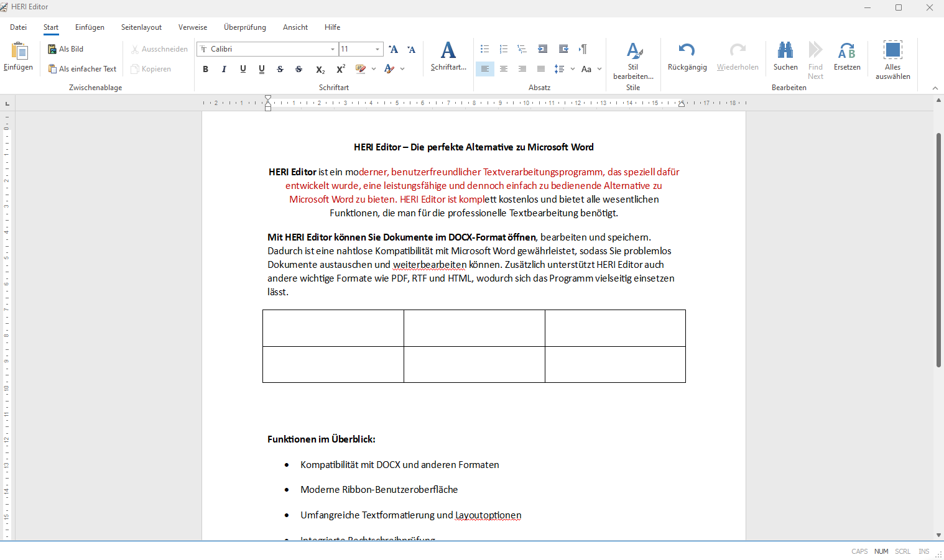Click the NUM indicator in status bar

pos(881,551)
